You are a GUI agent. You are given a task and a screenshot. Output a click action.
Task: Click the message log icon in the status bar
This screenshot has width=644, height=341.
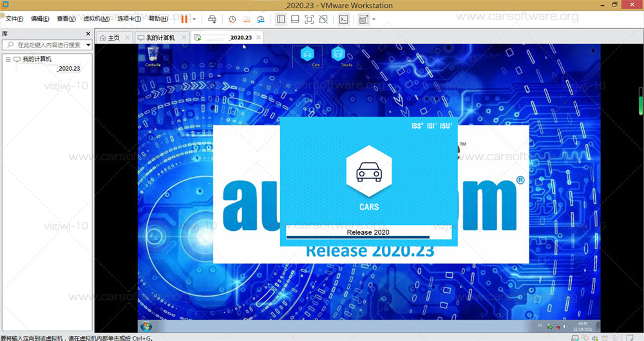[x=630, y=338]
